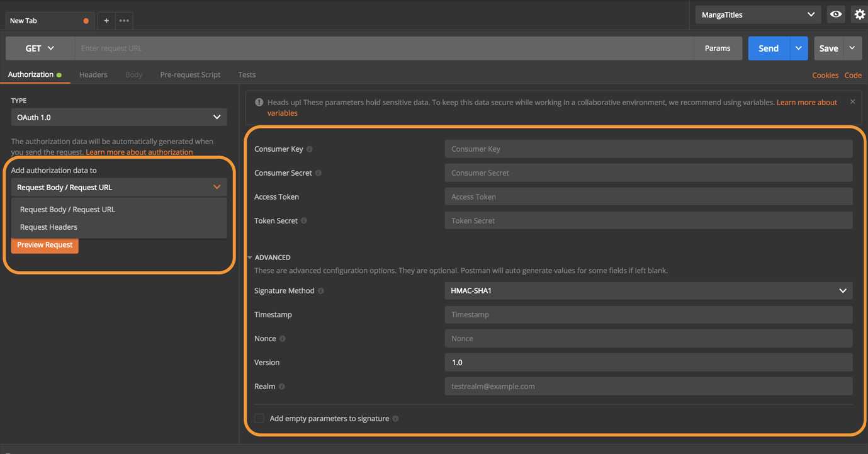Open the OAuth 1.0 type dropdown
Viewport: 868px width, 454px height.
(119, 117)
